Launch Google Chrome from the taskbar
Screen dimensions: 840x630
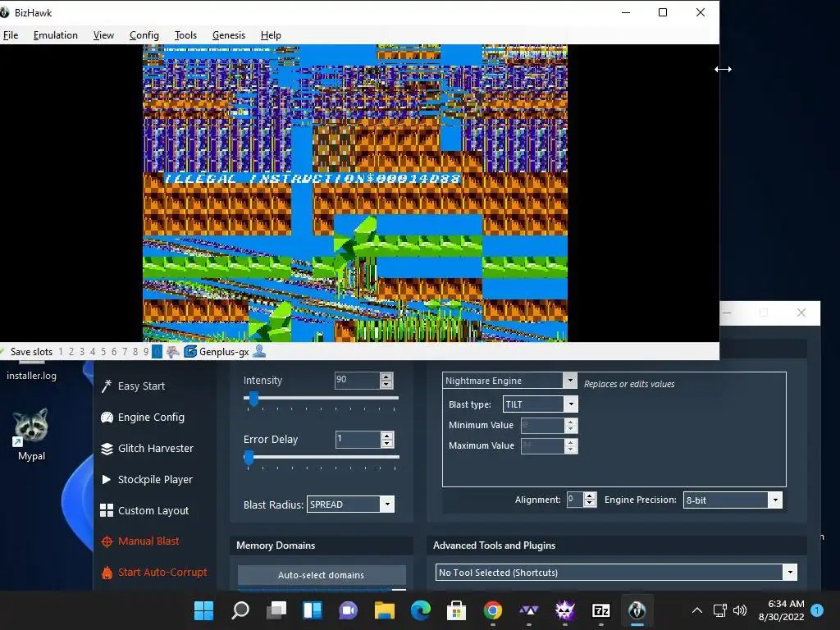[493, 610]
